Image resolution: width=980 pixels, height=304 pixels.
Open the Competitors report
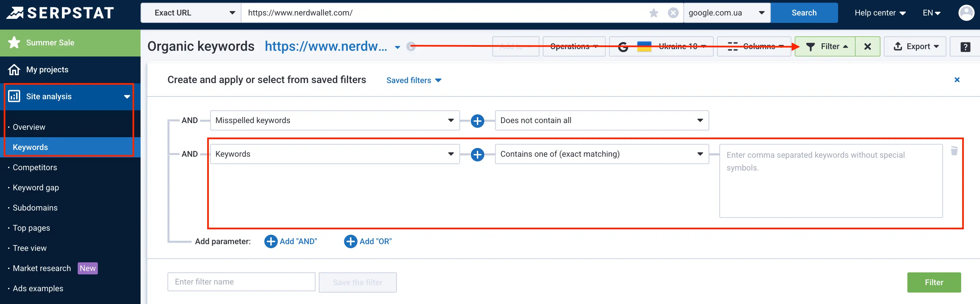35,167
